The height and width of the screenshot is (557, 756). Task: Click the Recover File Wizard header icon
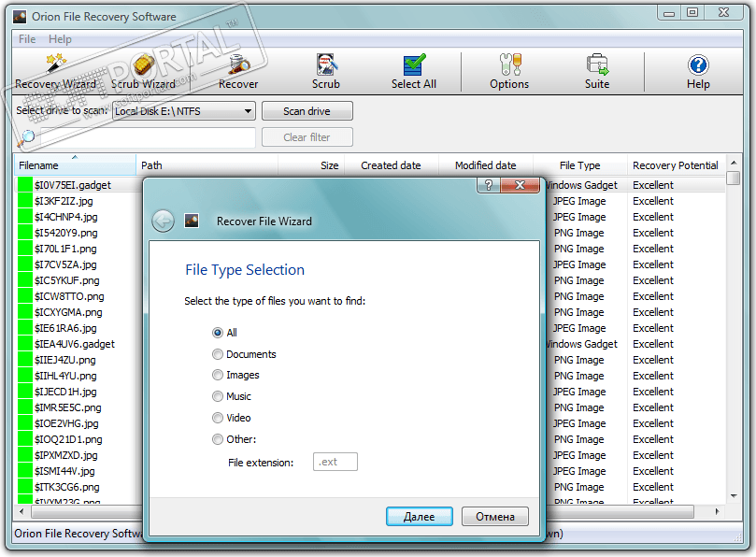pyautogui.click(x=192, y=221)
